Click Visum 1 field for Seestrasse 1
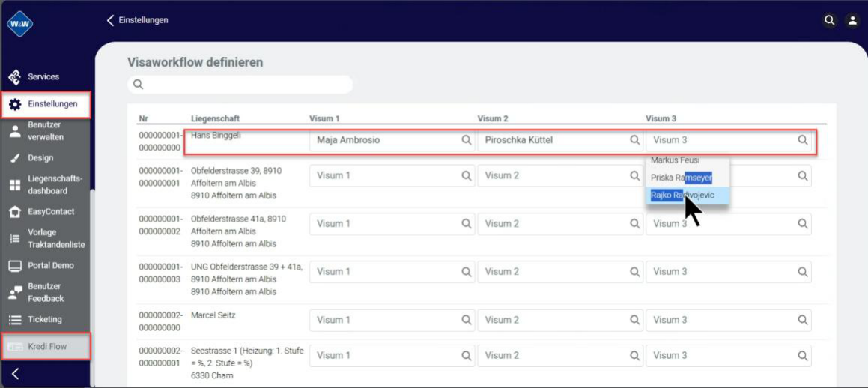The height and width of the screenshot is (388, 868). 392,355
